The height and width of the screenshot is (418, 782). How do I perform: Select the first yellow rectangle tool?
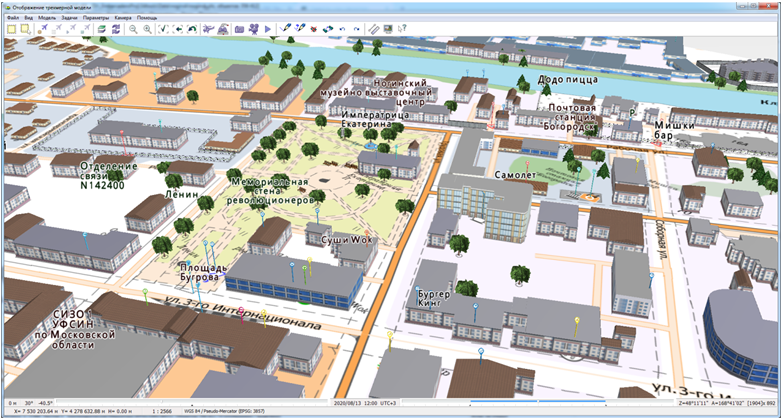[x=11, y=29]
